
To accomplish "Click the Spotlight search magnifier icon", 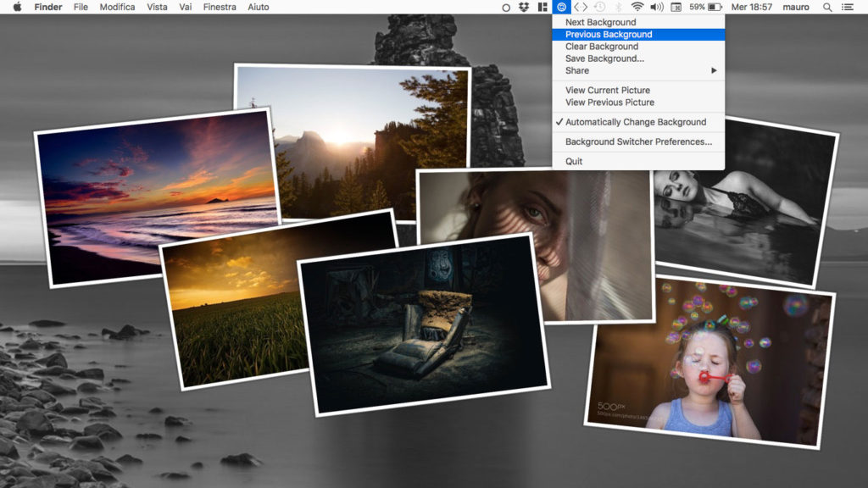I will coord(827,7).
